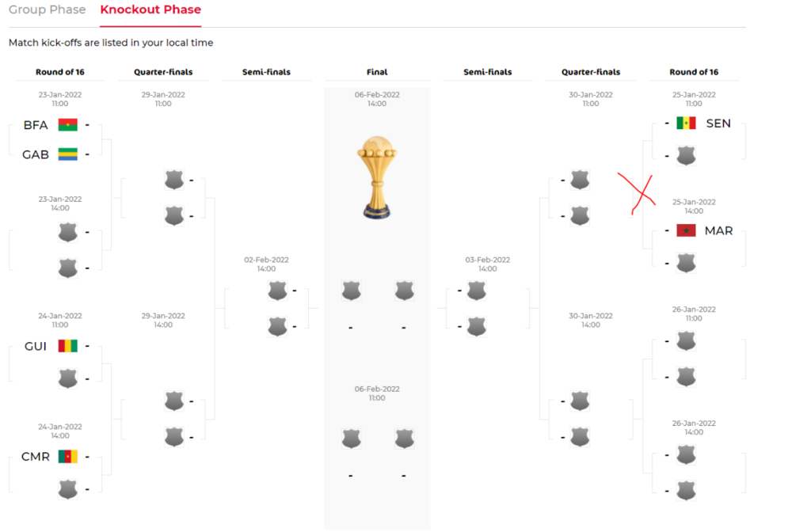Click the Gabon flag icon
The width and height of the screenshot is (792, 532).
(67, 154)
